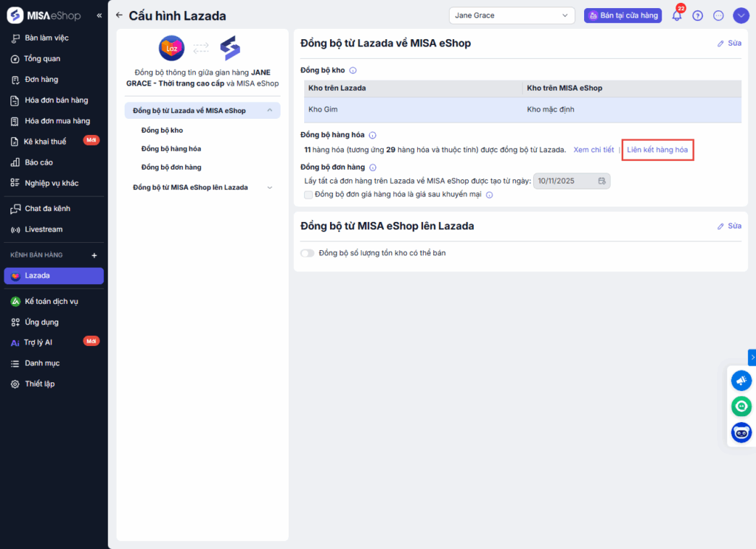Screen dimensions: 756x549
Task: Toggle Đồng bộ số lượng tồn kho switch
Action: [307, 254]
